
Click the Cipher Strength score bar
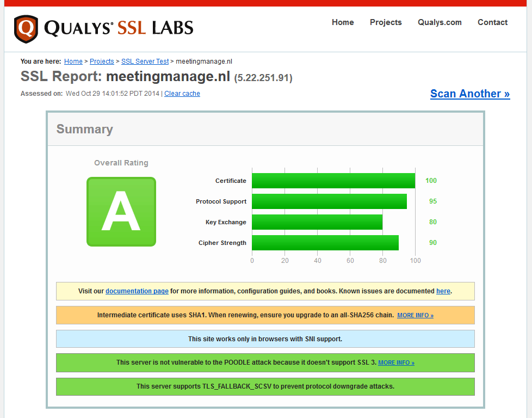click(325, 243)
